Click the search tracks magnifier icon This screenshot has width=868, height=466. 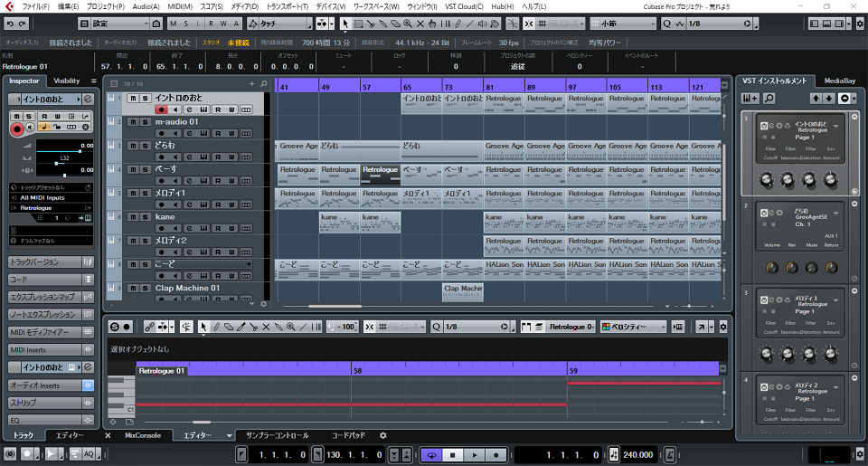pyautogui.click(x=264, y=83)
